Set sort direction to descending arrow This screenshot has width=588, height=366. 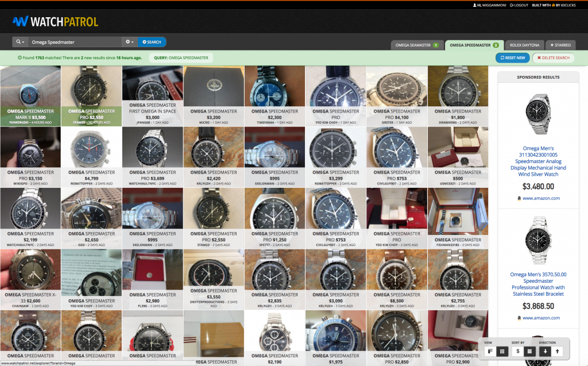[x=546, y=352]
